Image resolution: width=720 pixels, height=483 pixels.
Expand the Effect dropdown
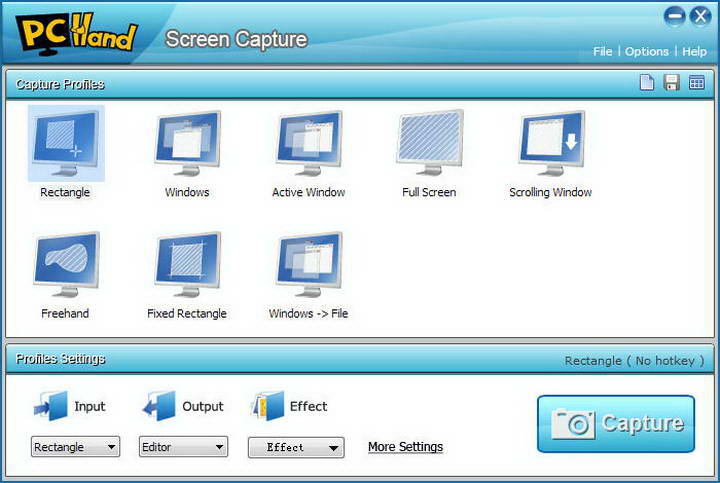tap(296, 447)
